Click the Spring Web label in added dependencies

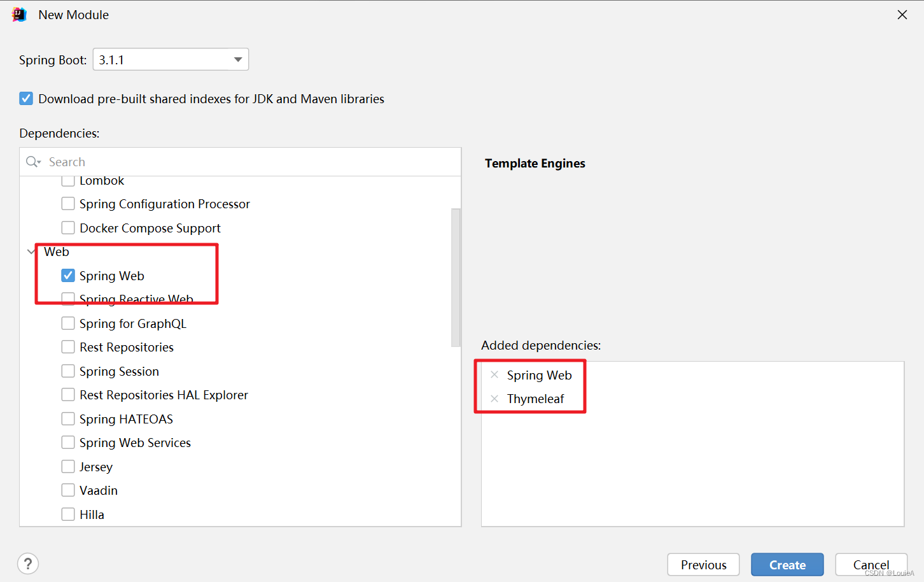[539, 375]
